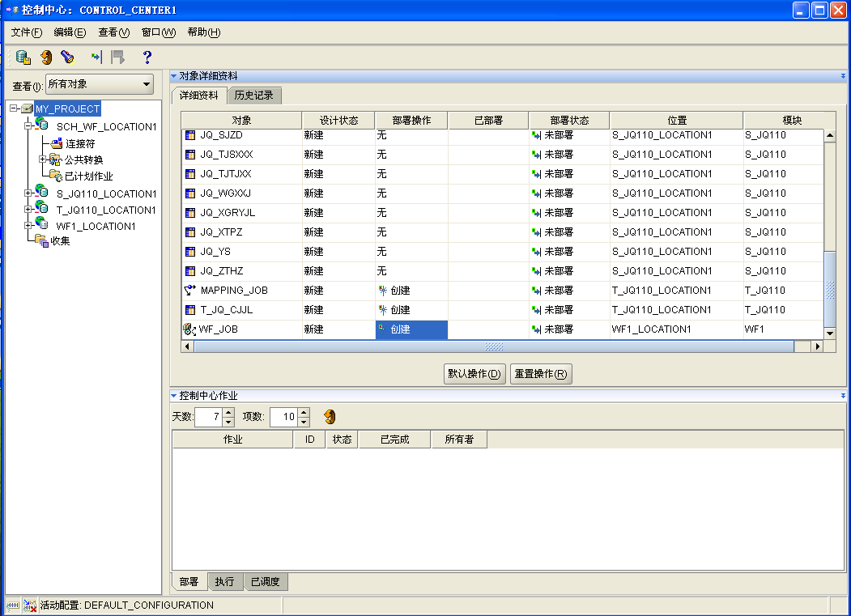The height and width of the screenshot is (616, 851).
Task: Increase the 项数 spinner value
Action: (304, 413)
